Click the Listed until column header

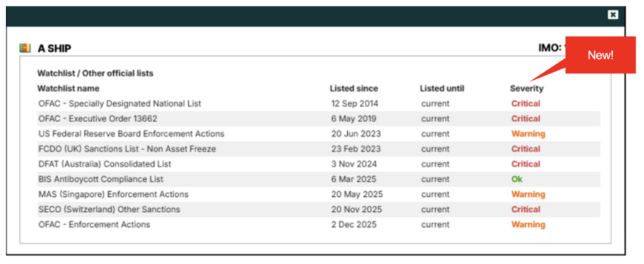441,89
